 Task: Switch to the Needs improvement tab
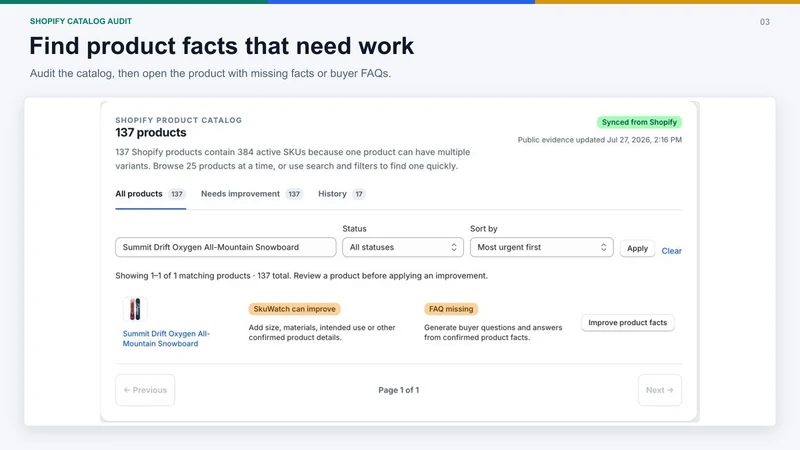pos(252,194)
